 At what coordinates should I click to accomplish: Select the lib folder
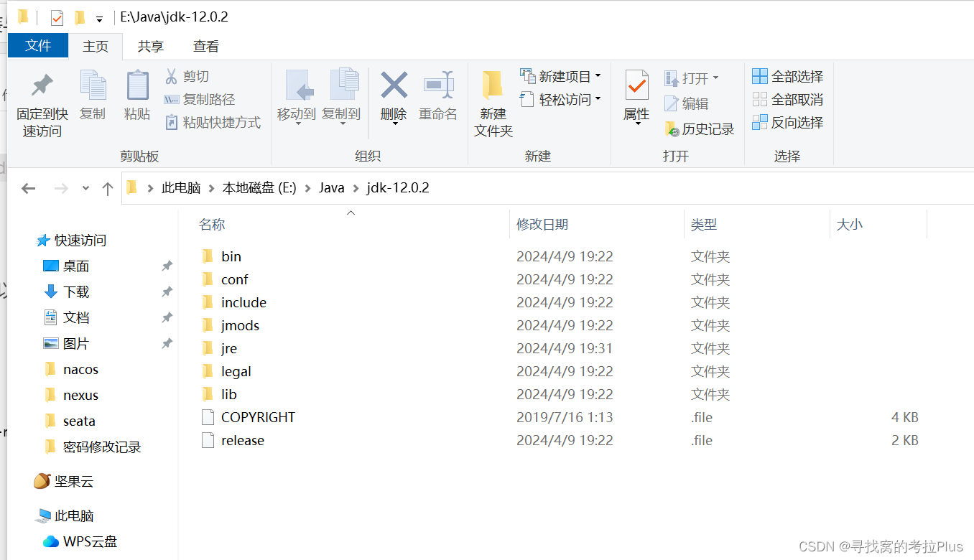tap(229, 394)
